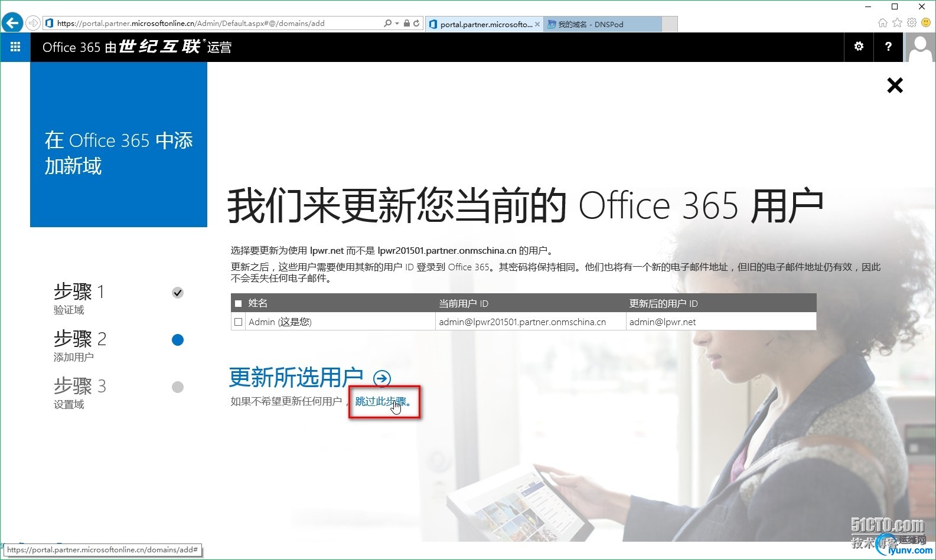
Task: Open the address bar dropdown arrow
Action: tap(397, 24)
